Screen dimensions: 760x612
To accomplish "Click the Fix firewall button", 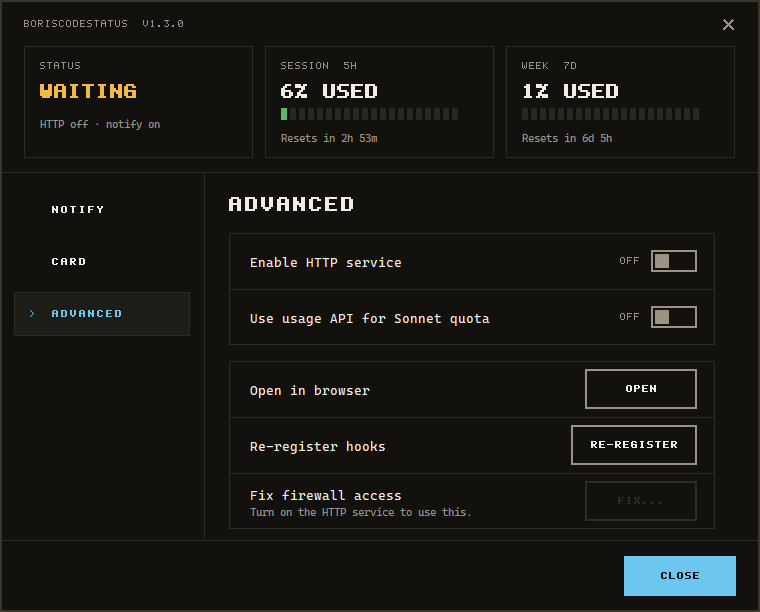I will coord(641,501).
